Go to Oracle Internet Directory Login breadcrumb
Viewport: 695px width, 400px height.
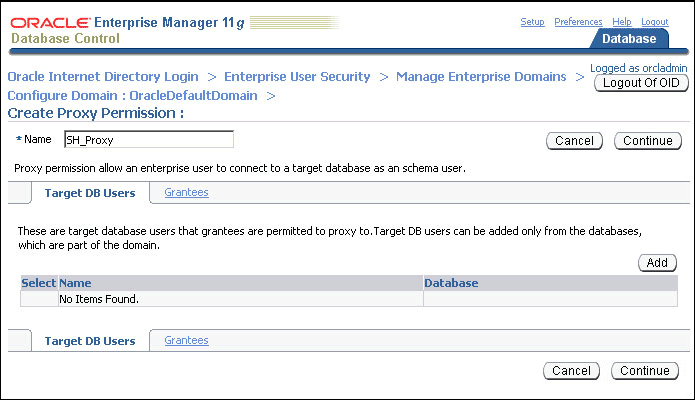pos(103,76)
